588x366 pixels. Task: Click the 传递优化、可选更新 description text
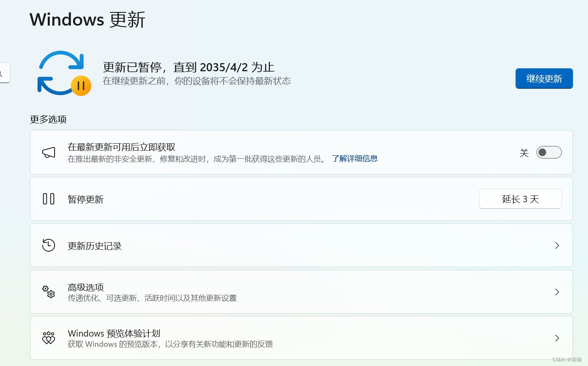[152, 298]
